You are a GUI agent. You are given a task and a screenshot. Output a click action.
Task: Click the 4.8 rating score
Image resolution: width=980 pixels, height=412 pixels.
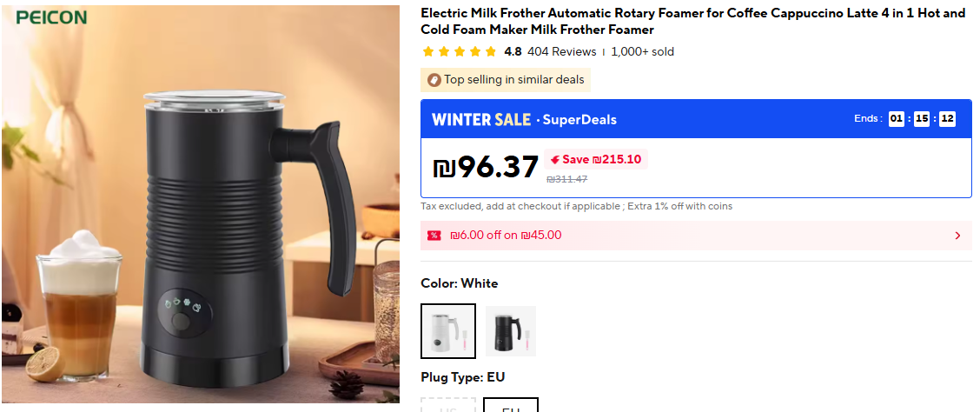click(x=513, y=52)
